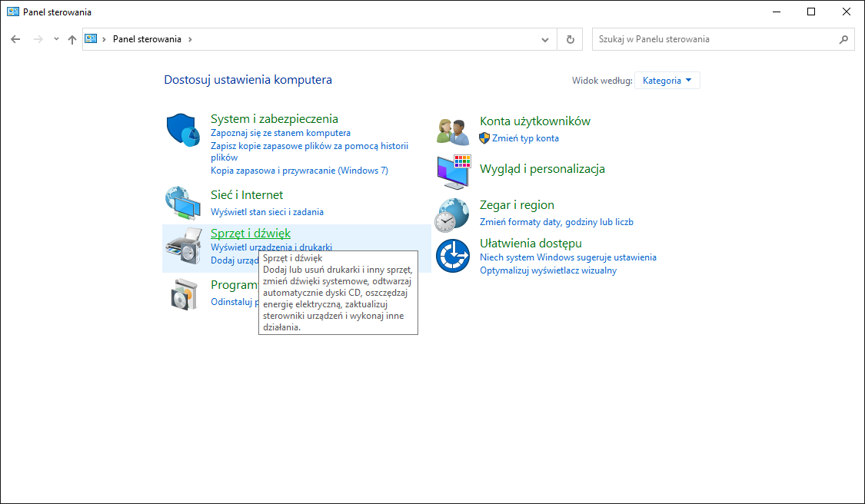Click the Programy disc box icon
The height and width of the screenshot is (504, 865).
[x=184, y=294]
